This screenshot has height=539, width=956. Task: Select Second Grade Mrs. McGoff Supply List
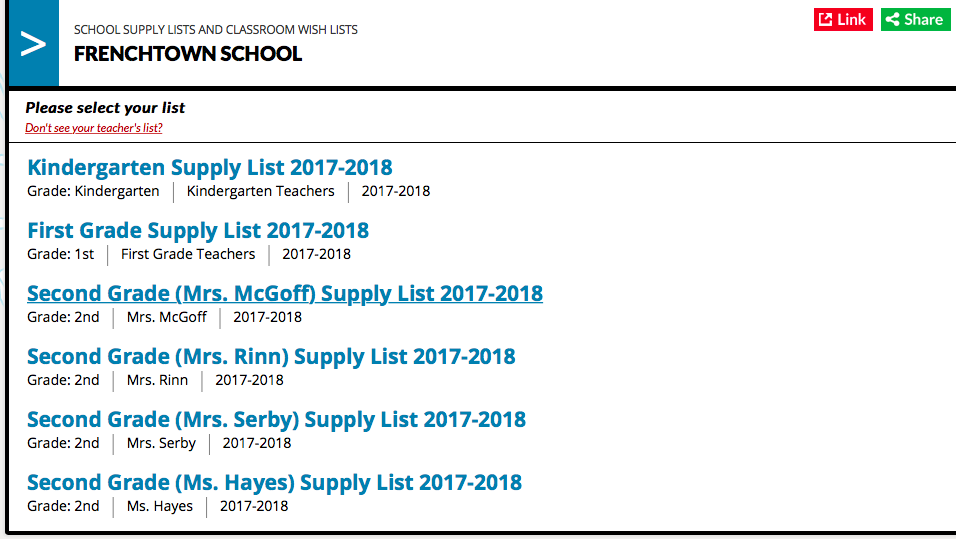[285, 293]
